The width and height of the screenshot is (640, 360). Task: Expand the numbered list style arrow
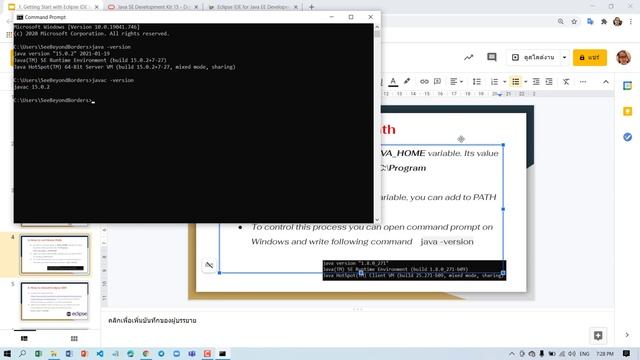504,82
